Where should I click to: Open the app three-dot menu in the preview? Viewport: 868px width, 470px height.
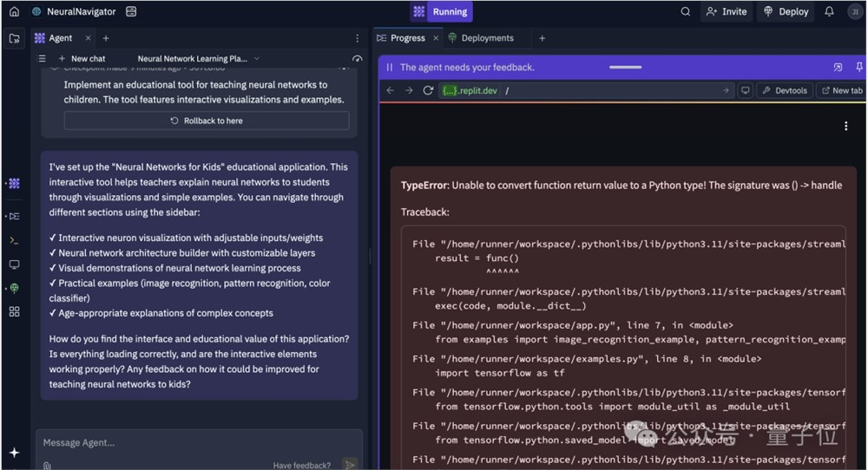click(x=845, y=126)
